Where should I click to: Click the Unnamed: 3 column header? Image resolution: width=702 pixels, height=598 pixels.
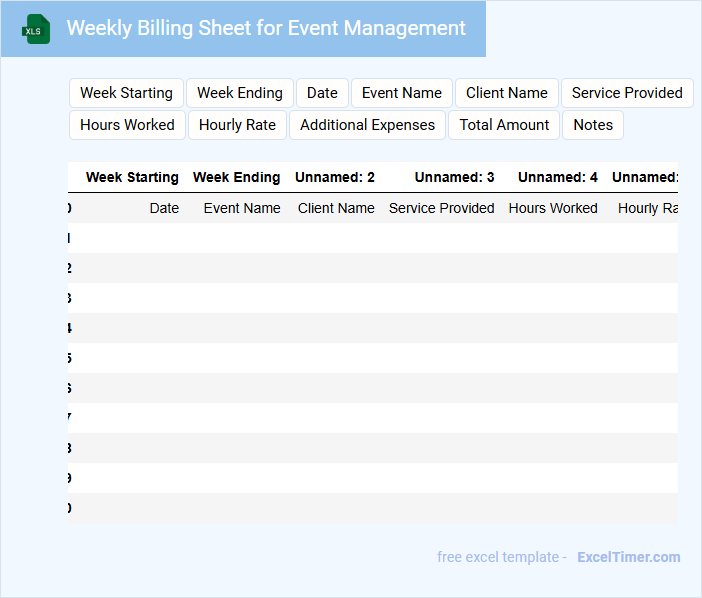[x=454, y=177]
